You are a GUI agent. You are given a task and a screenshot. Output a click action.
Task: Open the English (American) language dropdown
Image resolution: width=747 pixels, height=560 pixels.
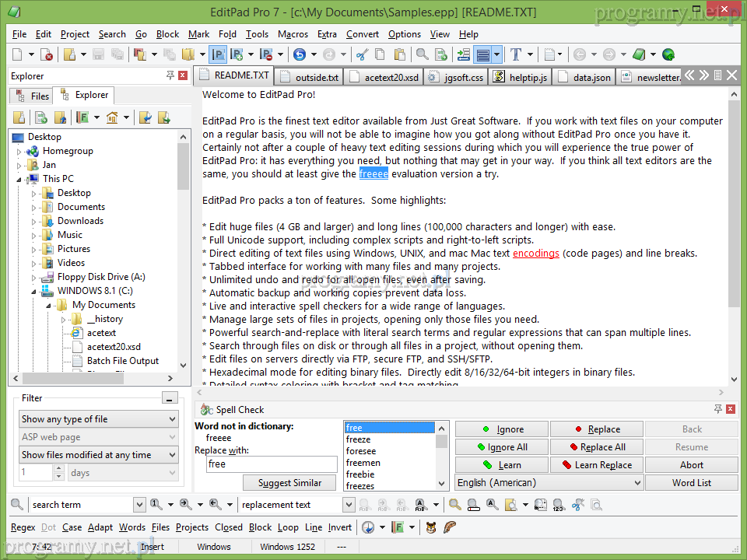coord(549,482)
